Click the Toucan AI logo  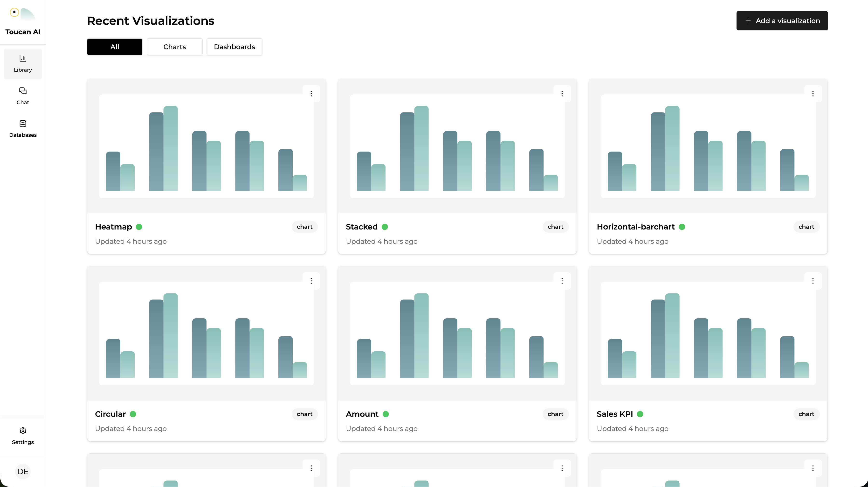(23, 21)
